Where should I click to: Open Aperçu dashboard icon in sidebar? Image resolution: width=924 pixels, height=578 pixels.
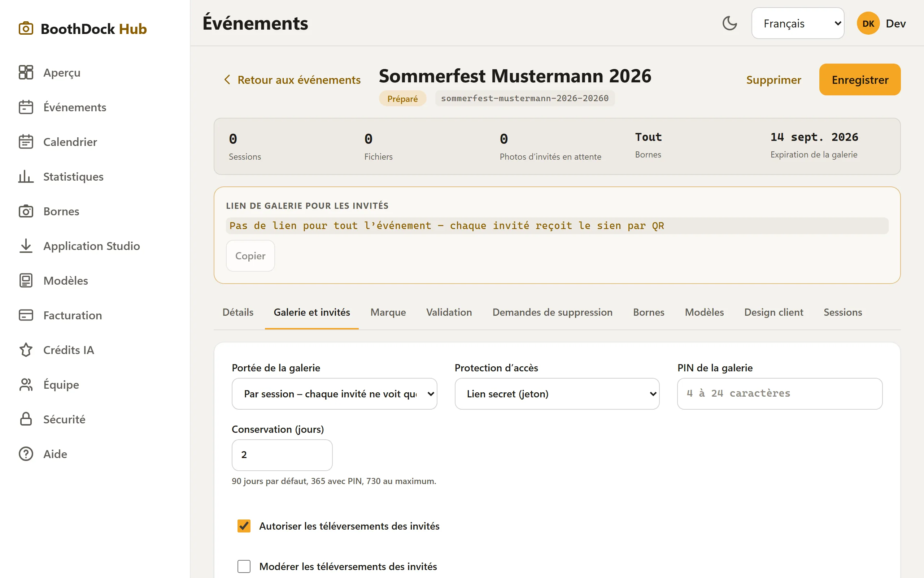(26, 72)
